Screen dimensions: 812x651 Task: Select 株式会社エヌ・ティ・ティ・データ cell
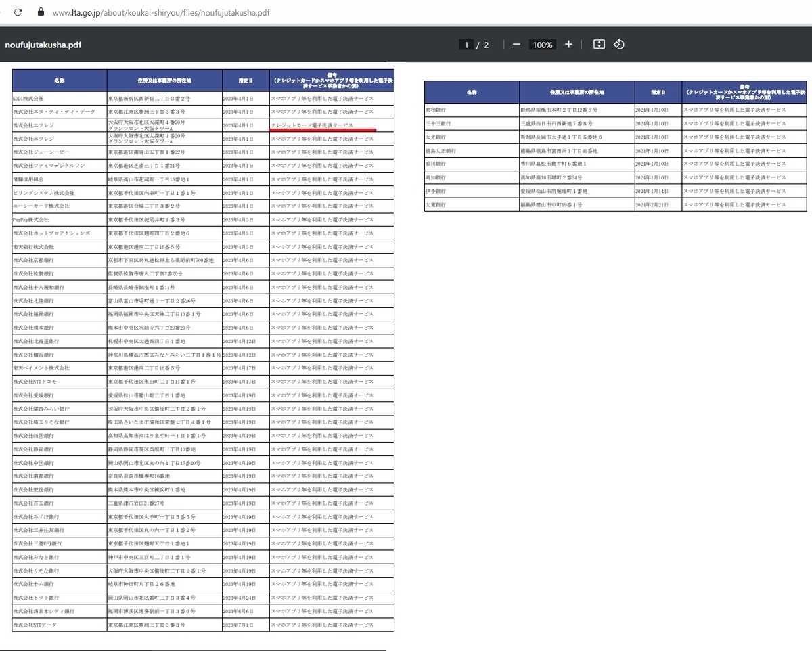pos(60,112)
